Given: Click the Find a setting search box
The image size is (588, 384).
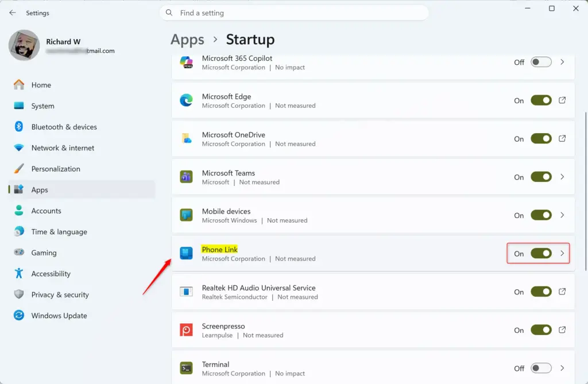Looking at the screenshot, I should pos(294,13).
